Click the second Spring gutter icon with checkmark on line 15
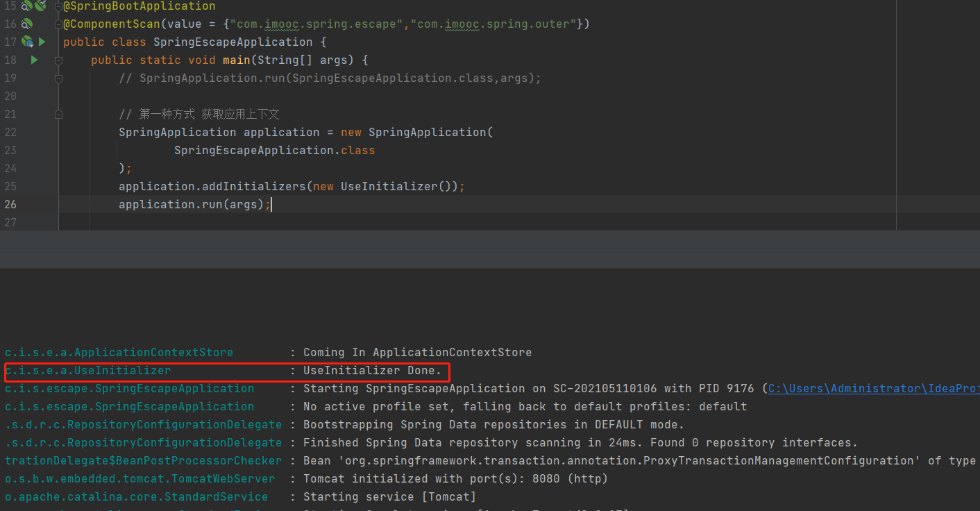Image resolution: width=980 pixels, height=511 pixels. pyautogui.click(x=40, y=6)
